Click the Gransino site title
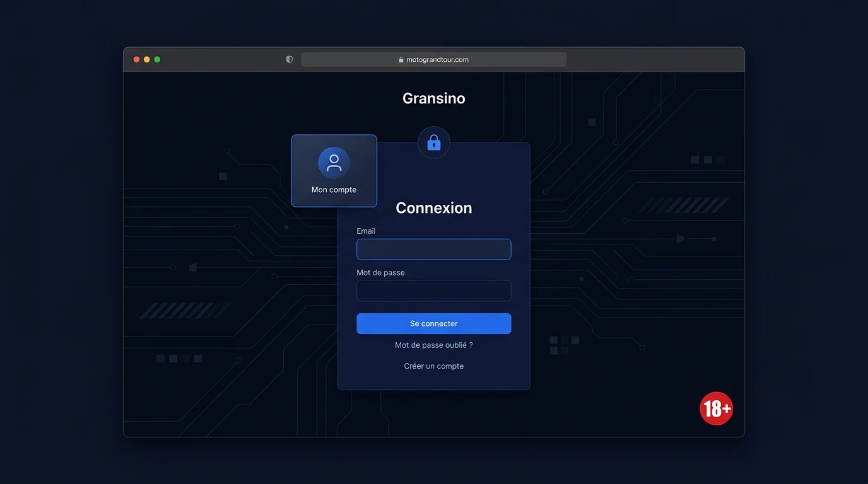Viewport: 868px width, 484px height. pos(433,98)
